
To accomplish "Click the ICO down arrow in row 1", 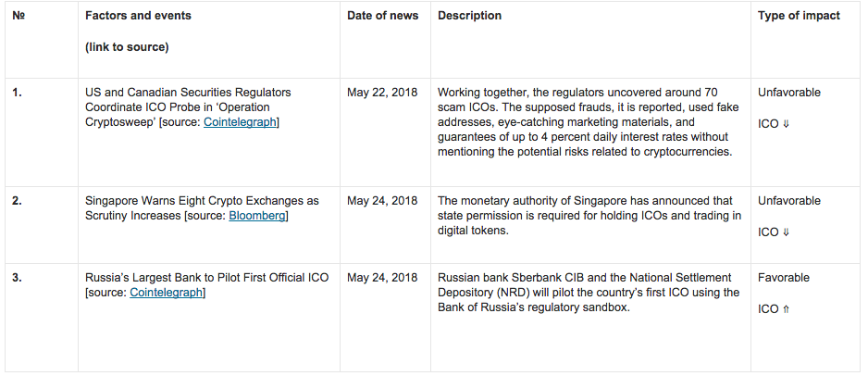I will pyautogui.click(x=786, y=124).
